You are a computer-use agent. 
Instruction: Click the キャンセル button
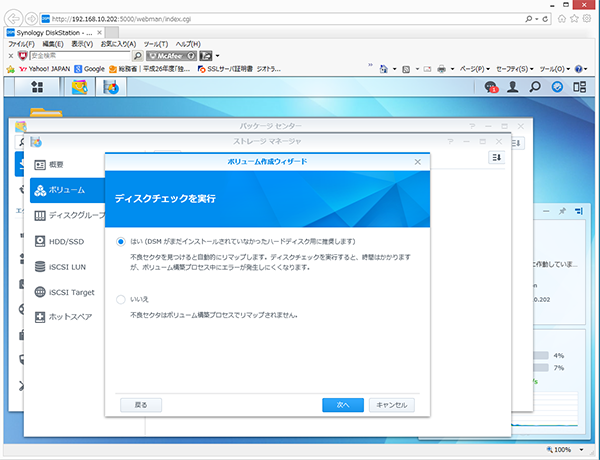[391, 405]
